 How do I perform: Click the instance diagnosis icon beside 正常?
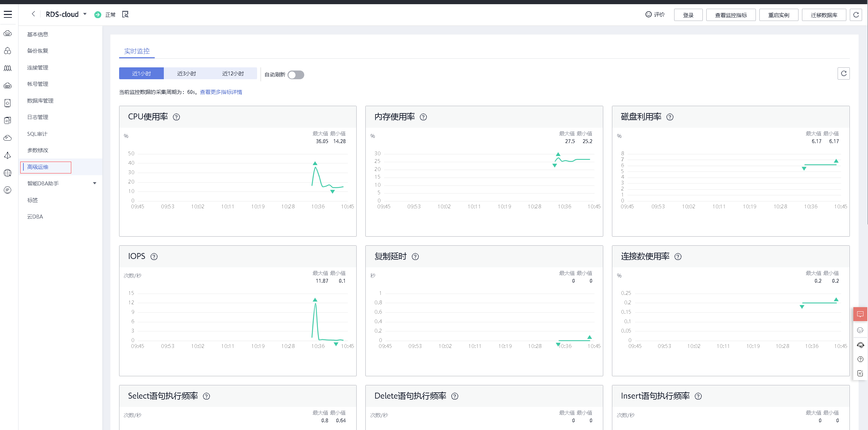(125, 14)
